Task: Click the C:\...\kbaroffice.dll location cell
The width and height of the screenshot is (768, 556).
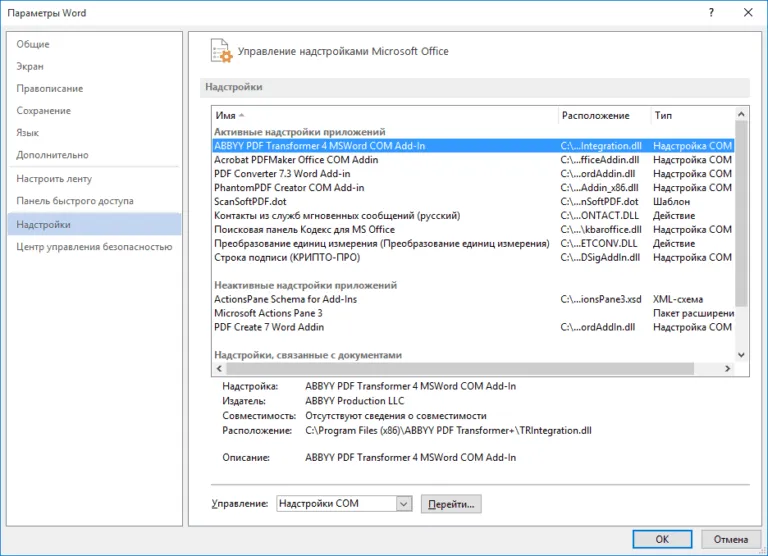Action: click(x=601, y=230)
